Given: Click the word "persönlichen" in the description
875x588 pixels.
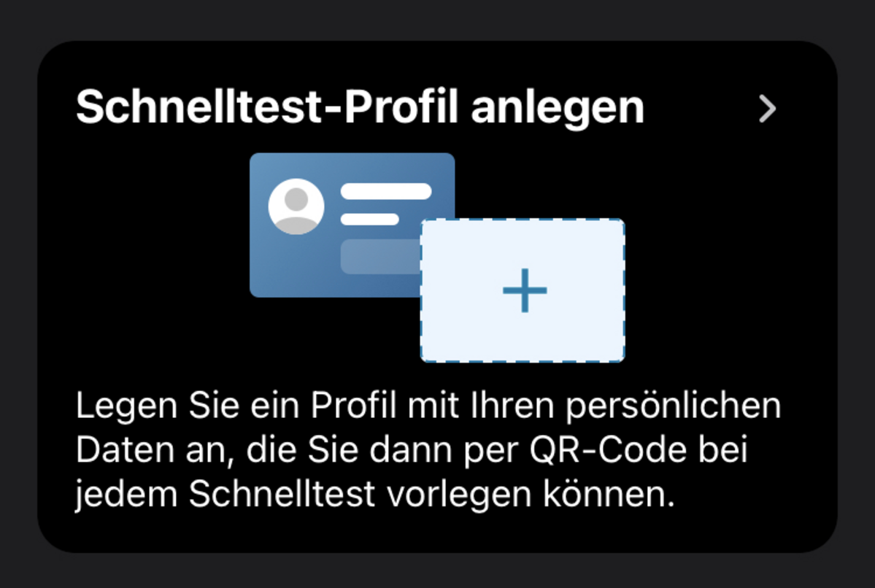Looking at the screenshot, I should [674, 406].
